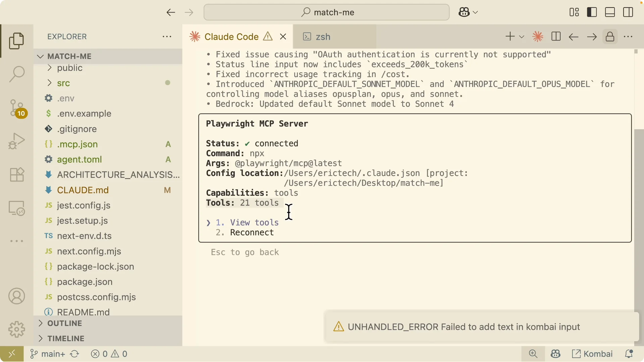Open the Search view in activity bar

pyautogui.click(x=16, y=74)
